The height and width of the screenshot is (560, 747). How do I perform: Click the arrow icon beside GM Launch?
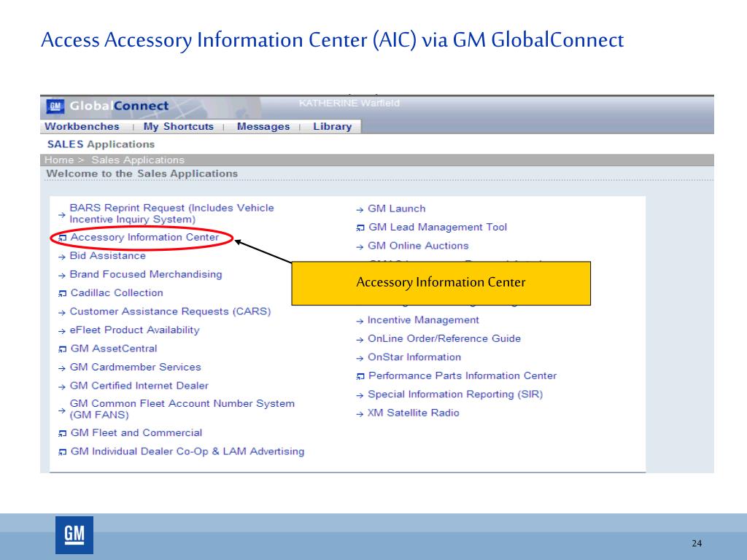pos(360,209)
